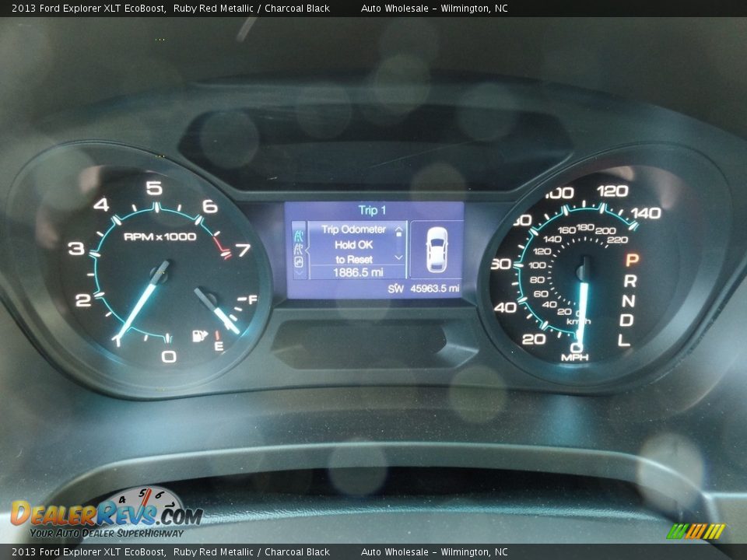The width and height of the screenshot is (747, 560).
Task: Select the R gear indicator
Action: (630, 280)
